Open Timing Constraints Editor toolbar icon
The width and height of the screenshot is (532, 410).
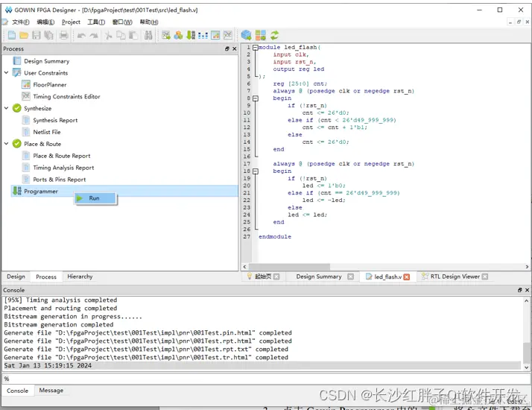(x=228, y=35)
